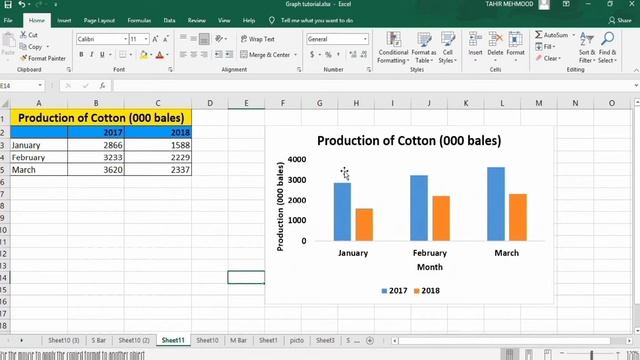
Task: Open the Borders dropdown arrow
Action: (131, 55)
